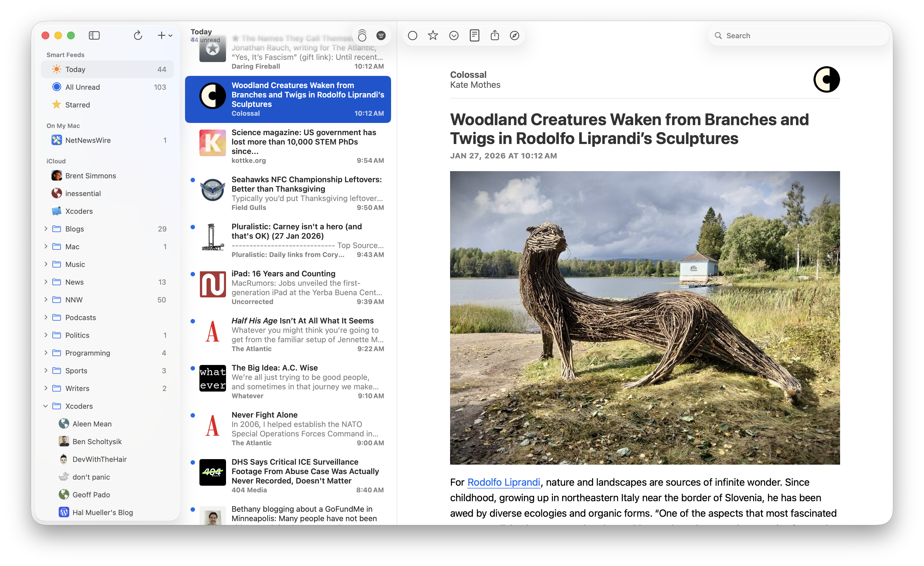Open the Rodolfo Liprandi link

pyautogui.click(x=503, y=482)
